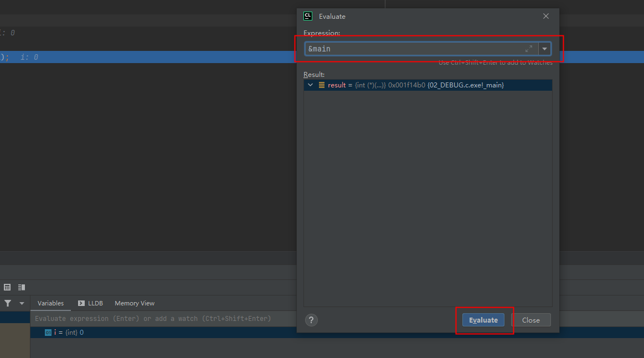644x358 pixels.
Task: Collapse the result node chevron
Action: [311, 85]
